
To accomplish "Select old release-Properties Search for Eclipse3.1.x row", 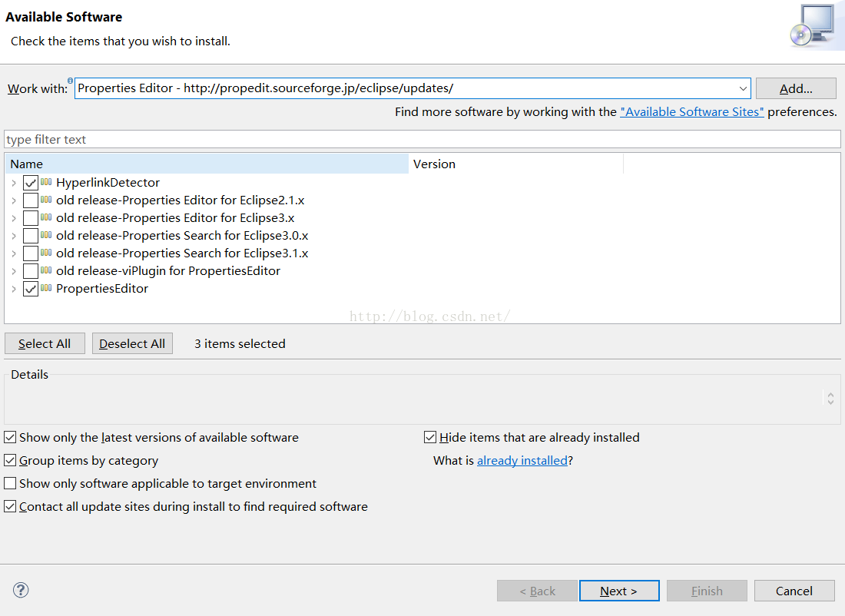I will click(182, 253).
